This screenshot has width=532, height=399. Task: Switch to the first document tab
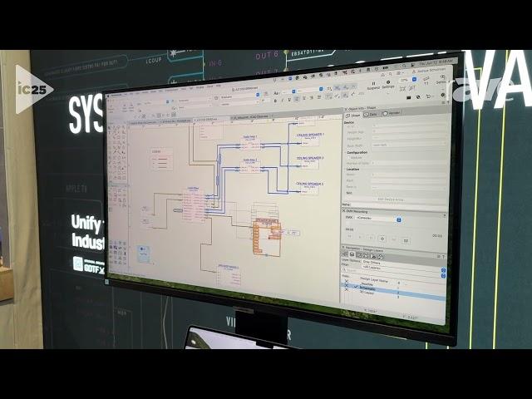click(x=144, y=122)
